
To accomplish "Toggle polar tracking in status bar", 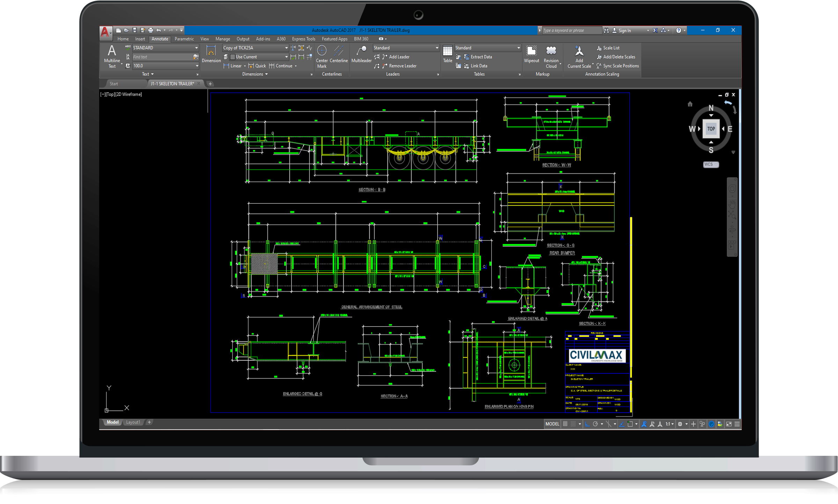I will (x=595, y=424).
